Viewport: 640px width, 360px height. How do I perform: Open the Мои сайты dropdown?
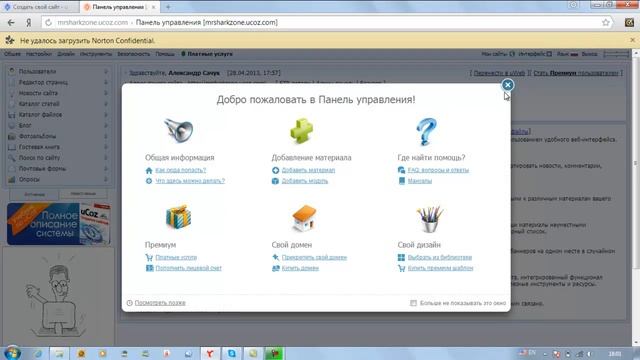(498, 54)
